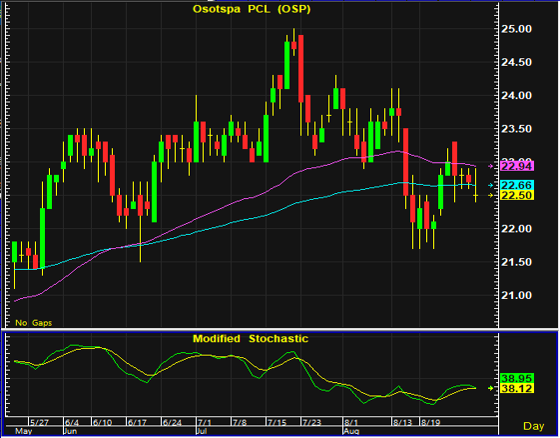
Task: Click the No Gaps label
Action: [34, 323]
